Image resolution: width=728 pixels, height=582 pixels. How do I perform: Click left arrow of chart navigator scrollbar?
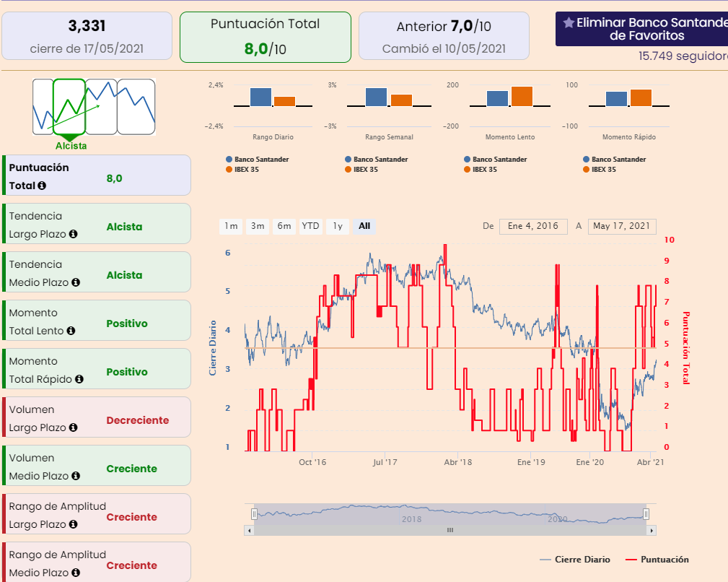pos(250,531)
